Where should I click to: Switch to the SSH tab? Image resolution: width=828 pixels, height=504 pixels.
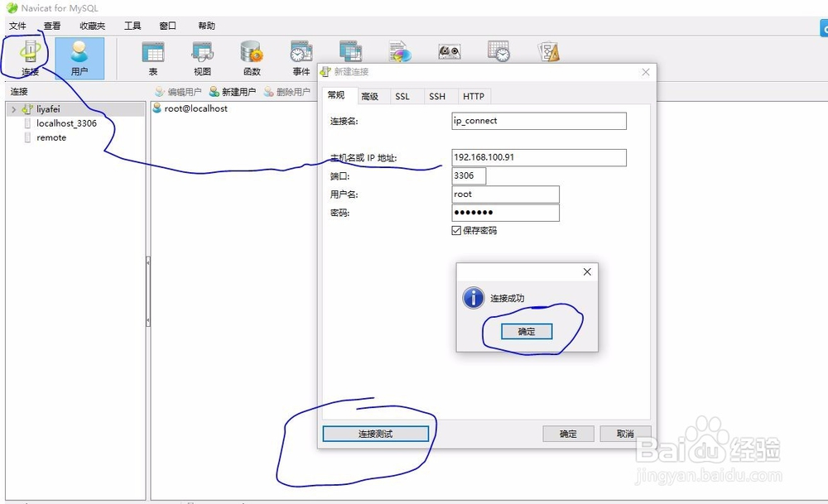[x=438, y=96]
